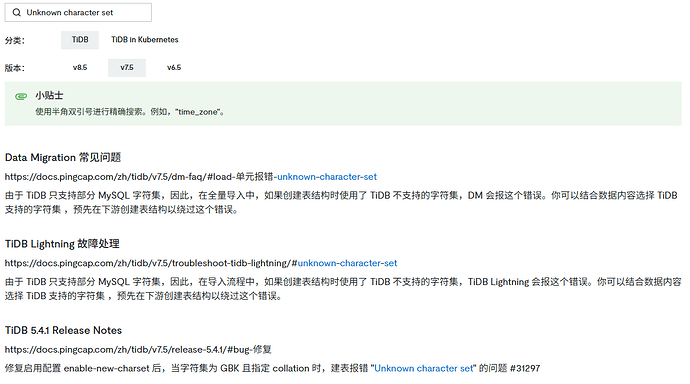Click the search magnifier icon

(17, 12)
